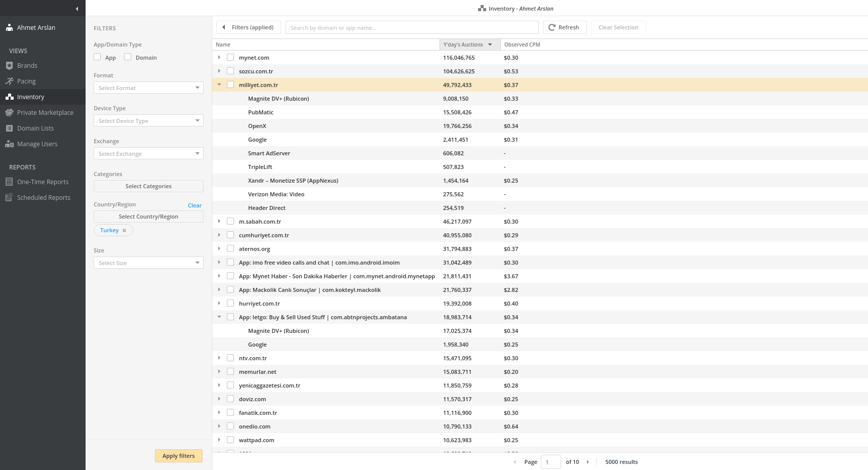This screenshot has height=470, width=868.
Task: Remove the Turkey country filter tag
Action: tap(124, 230)
